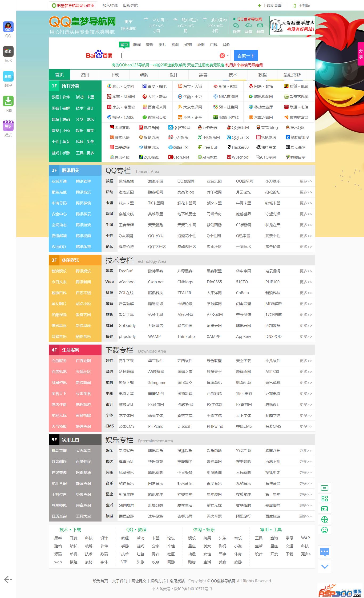364x598 pixels.
Task: Click the 大哥我要学技术 banner
Action: [x=292, y=26]
